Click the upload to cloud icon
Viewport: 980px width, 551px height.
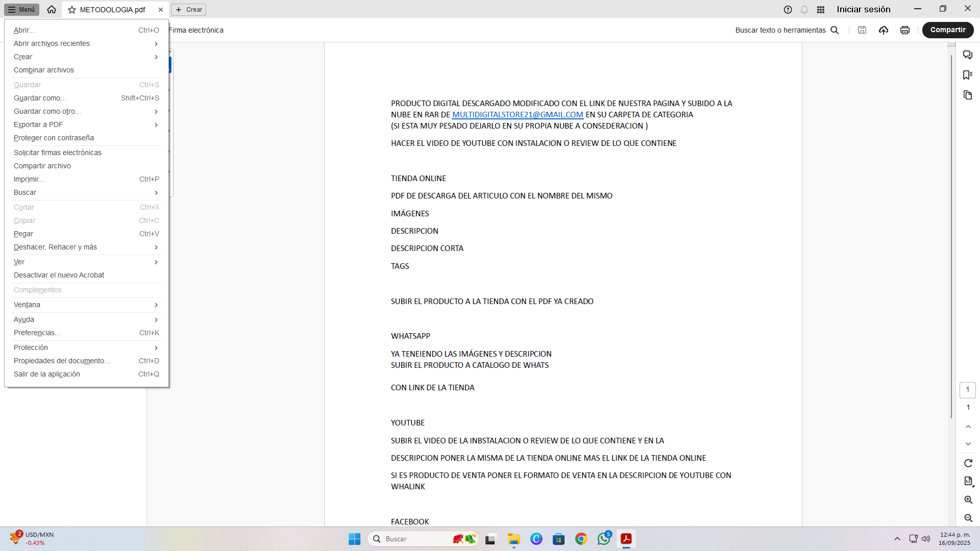click(884, 30)
